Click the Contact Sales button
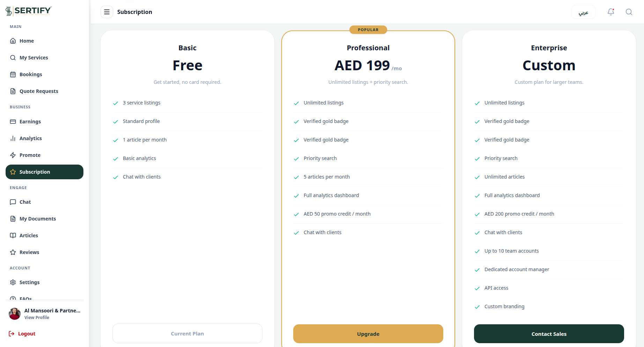644x347 pixels. coord(549,334)
